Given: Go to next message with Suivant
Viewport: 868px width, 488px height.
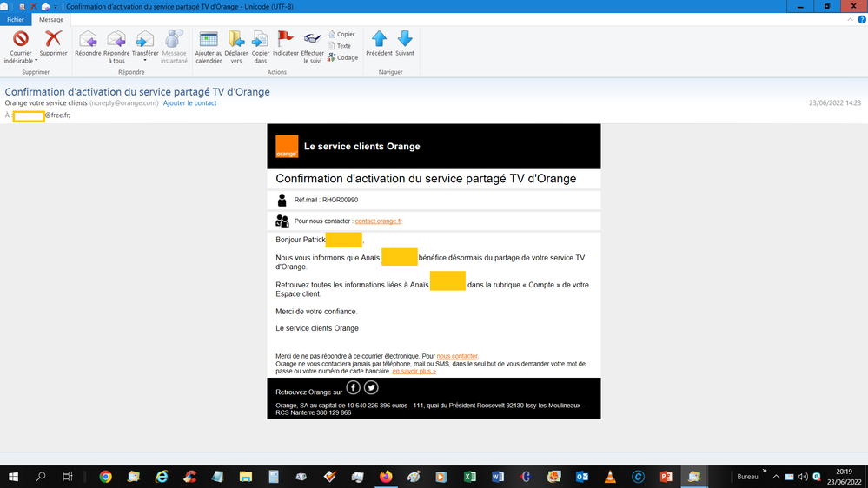Looking at the screenshot, I should (x=405, y=43).
